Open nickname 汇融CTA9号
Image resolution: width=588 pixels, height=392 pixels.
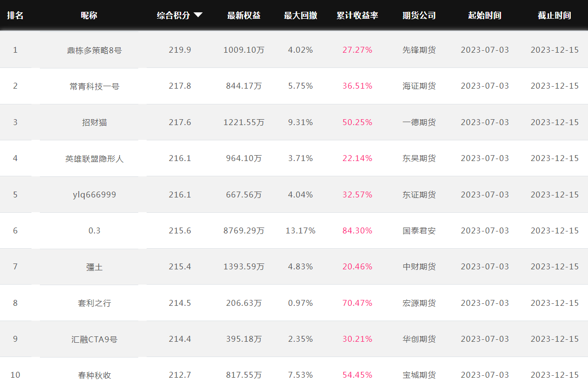coord(94,339)
